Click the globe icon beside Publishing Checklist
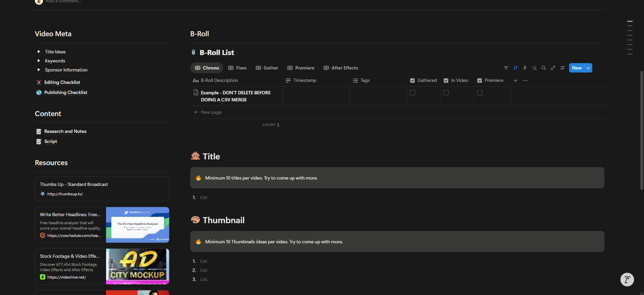The width and height of the screenshot is (644, 295). click(39, 92)
